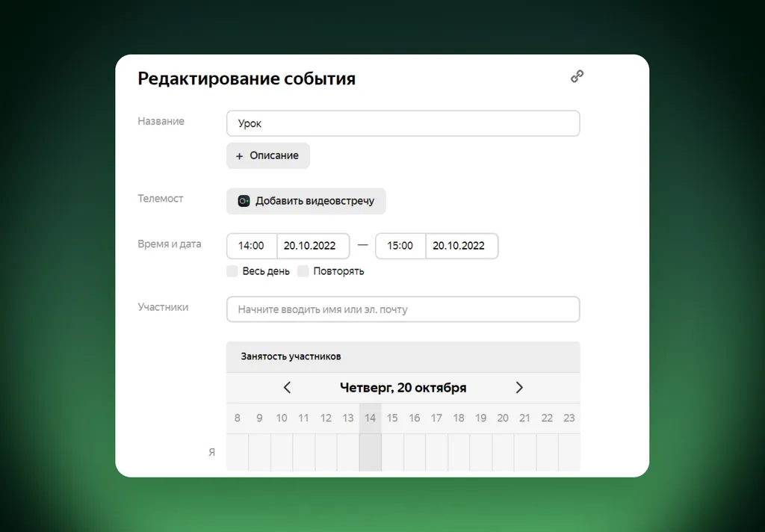
Task: Focus the Название field containing Урок
Action: (x=403, y=123)
